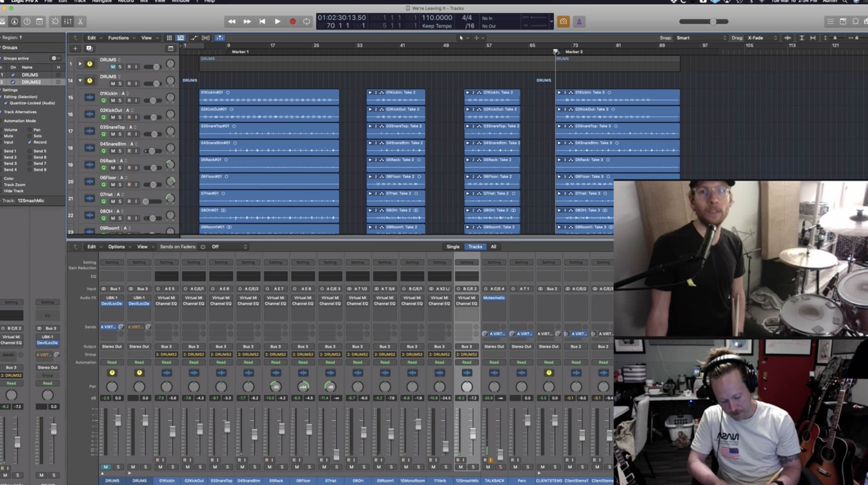This screenshot has width=868, height=485.
Task: Open the Editors scissors icon
Action: point(80,22)
